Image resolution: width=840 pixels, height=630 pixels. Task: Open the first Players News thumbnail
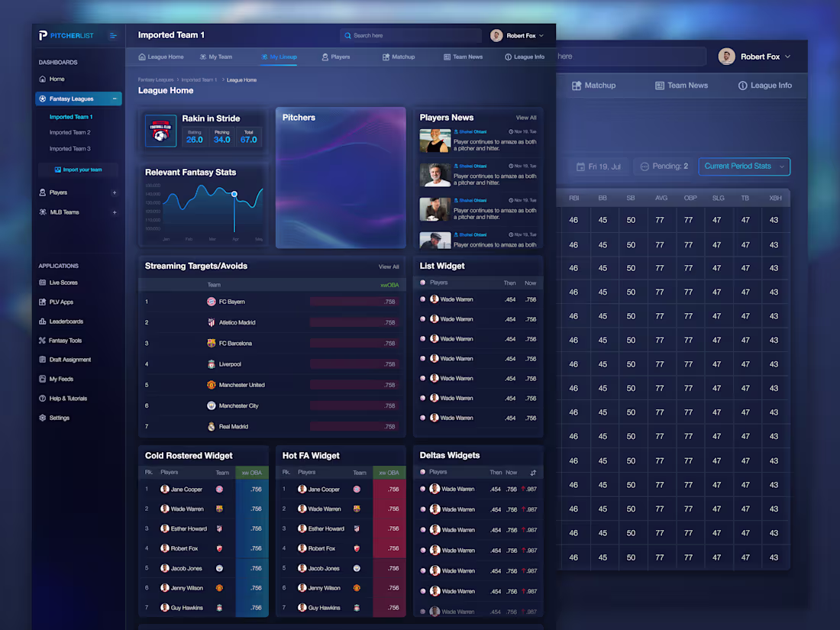[x=435, y=141]
